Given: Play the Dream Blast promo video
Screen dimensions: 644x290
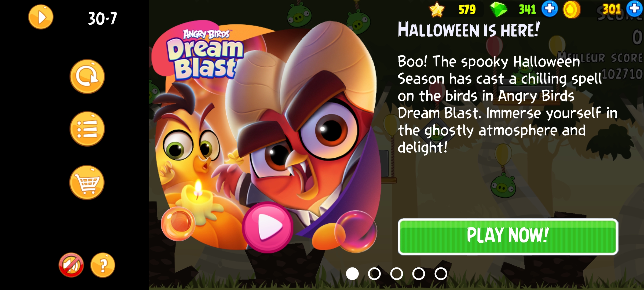Looking at the screenshot, I should [268, 227].
